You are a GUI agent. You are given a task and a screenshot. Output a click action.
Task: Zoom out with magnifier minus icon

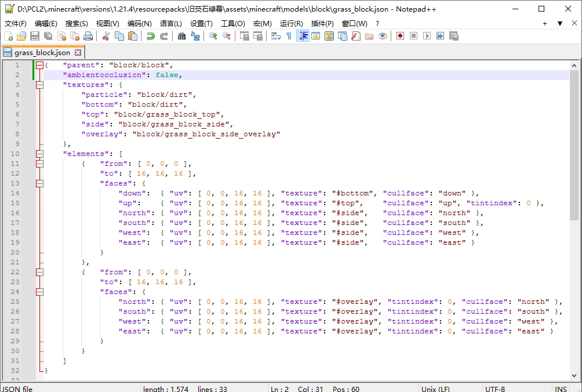[x=227, y=36]
